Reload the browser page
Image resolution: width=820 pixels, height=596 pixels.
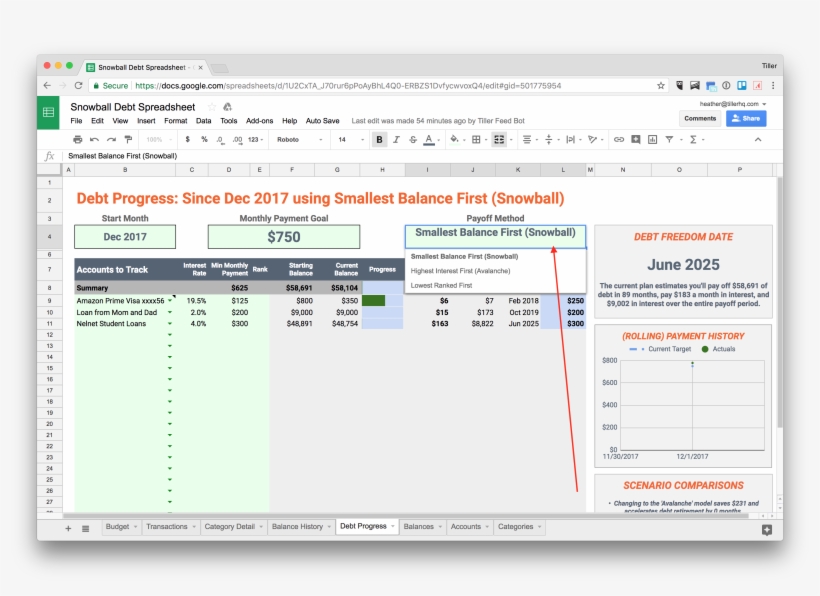78,86
